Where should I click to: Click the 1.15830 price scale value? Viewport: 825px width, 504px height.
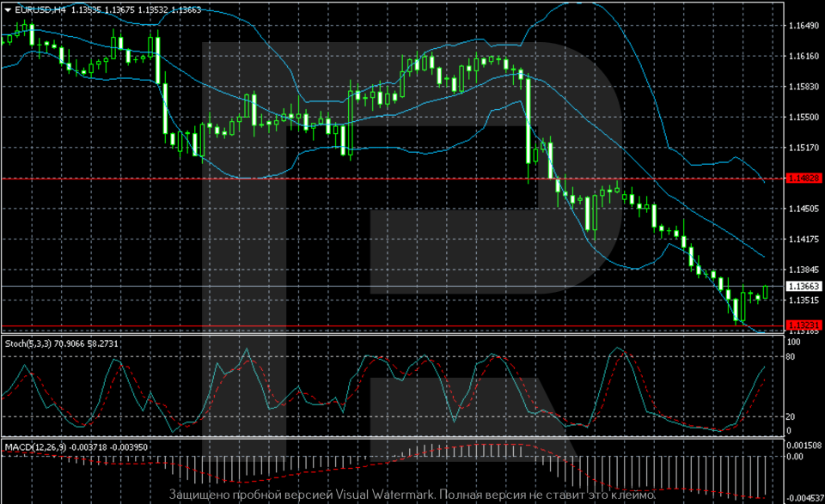(804, 87)
